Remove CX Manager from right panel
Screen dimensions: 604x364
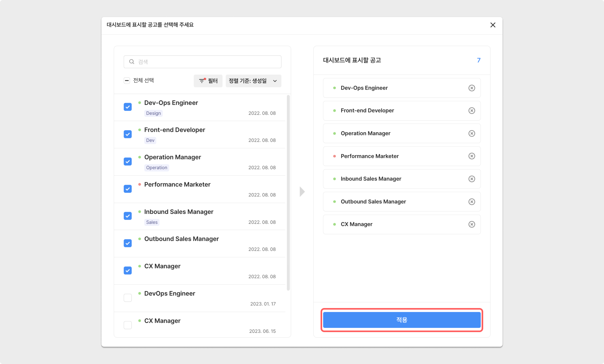[471, 224]
